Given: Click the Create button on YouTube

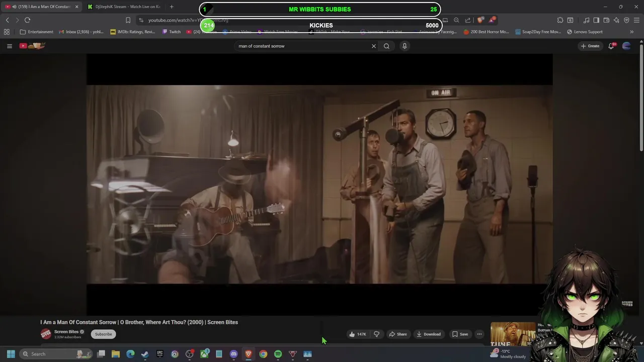Looking at the screenshot, I should click(x=590, y=46).
